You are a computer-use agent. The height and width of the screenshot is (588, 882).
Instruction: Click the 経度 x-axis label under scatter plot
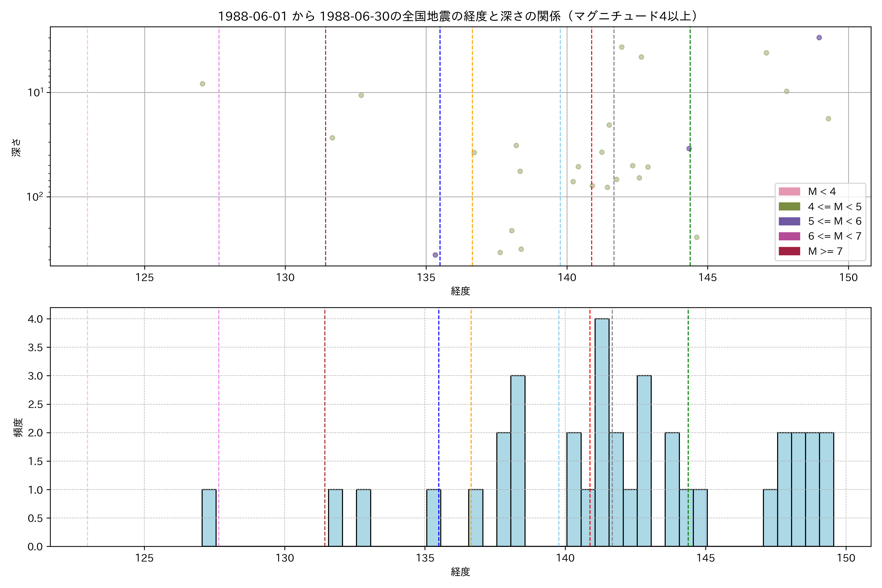pyautogui.click(x=460, y=291)
